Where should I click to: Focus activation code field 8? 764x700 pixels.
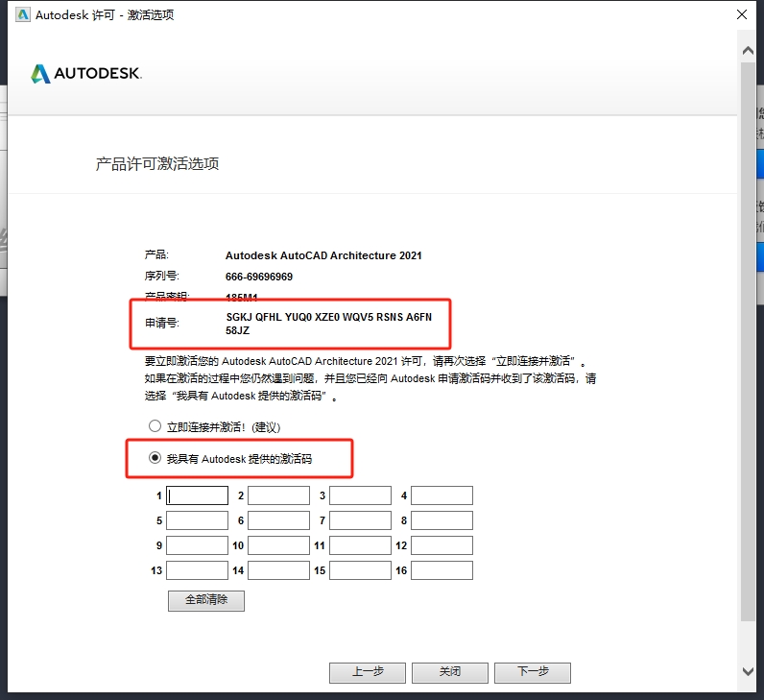(x=442, y=520)
